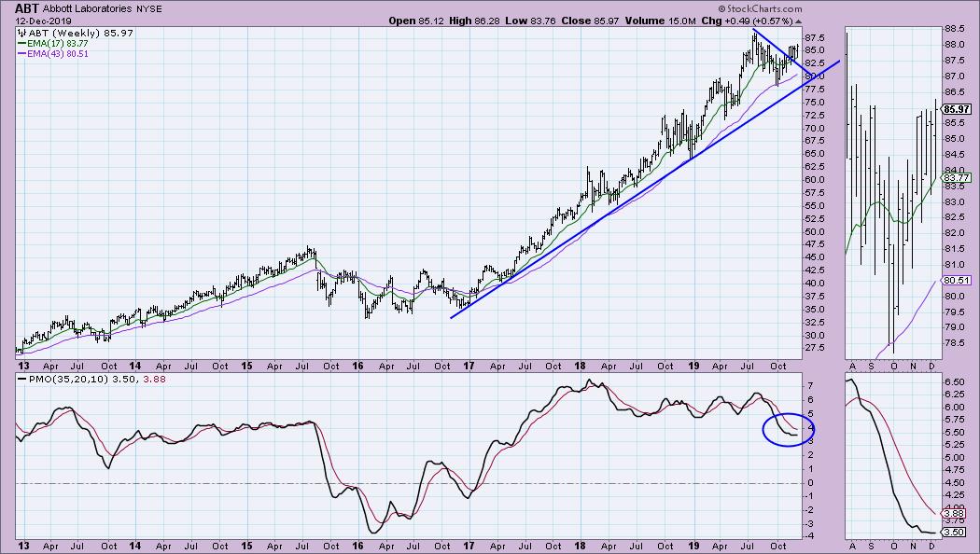Click the 88.5 label on zoom panel axis
Screen dimensions: 980x554
coord(954,29)
